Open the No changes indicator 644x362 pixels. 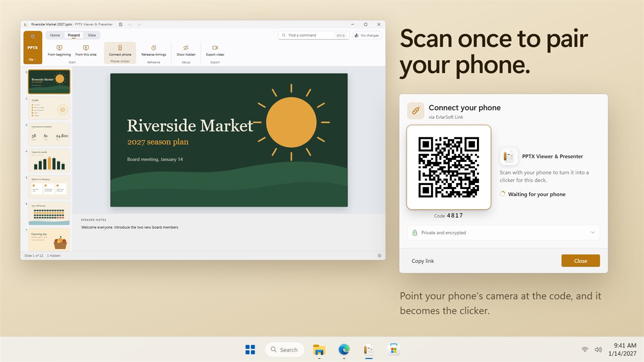click(367, 35)
